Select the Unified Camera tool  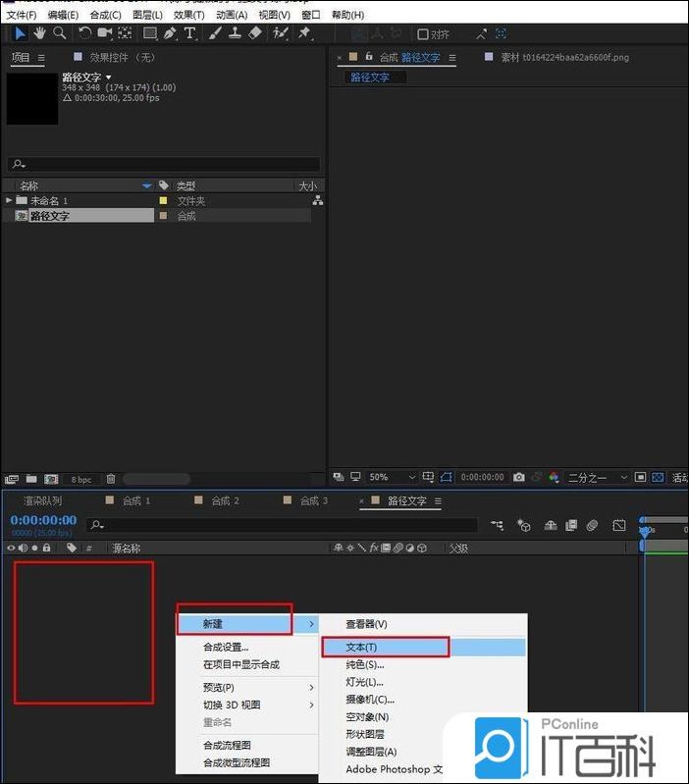pos(104,33)
